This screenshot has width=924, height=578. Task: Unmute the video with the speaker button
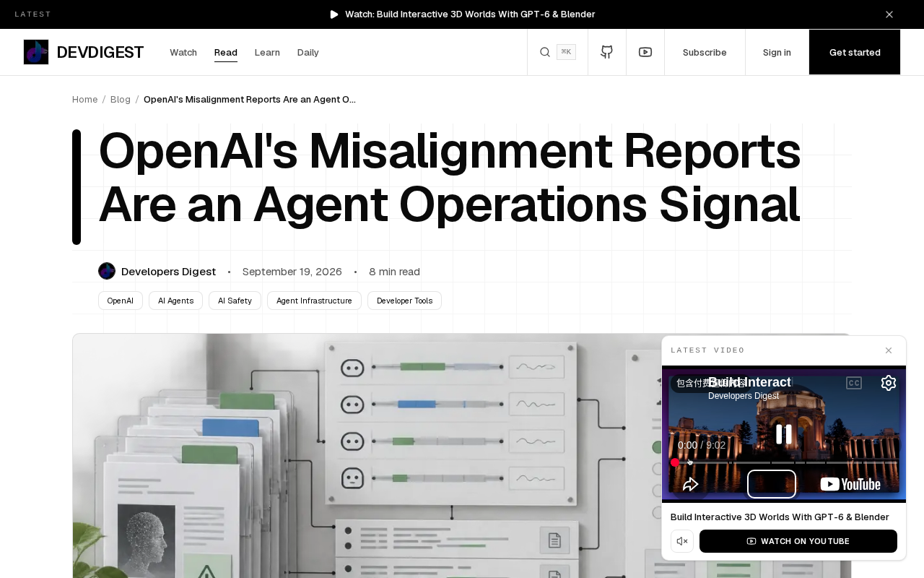(x=682, y=541)
